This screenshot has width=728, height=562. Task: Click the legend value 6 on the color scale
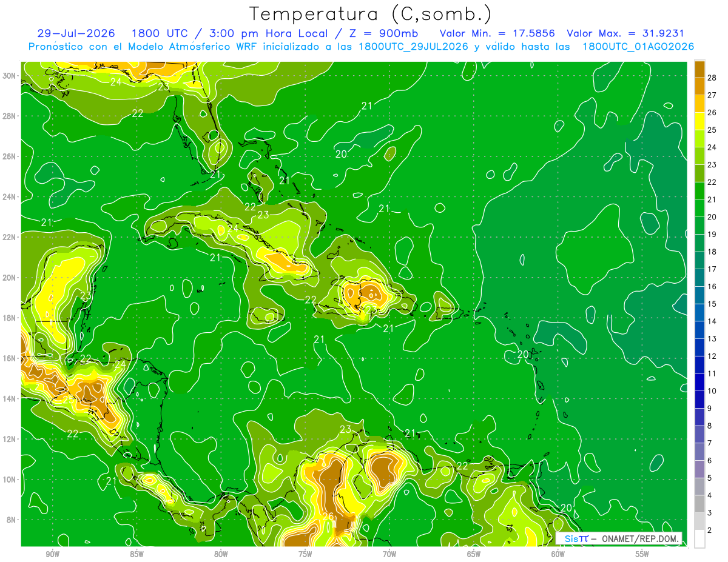710,461
